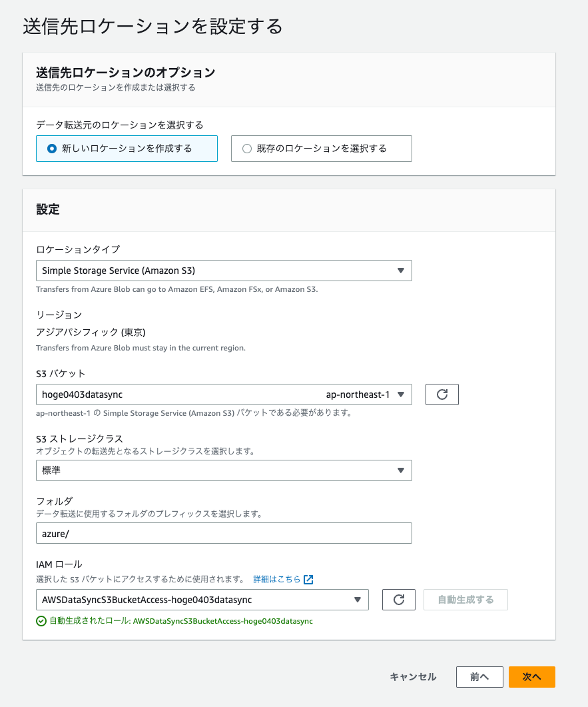Click the 前へ button

(479, 676)
